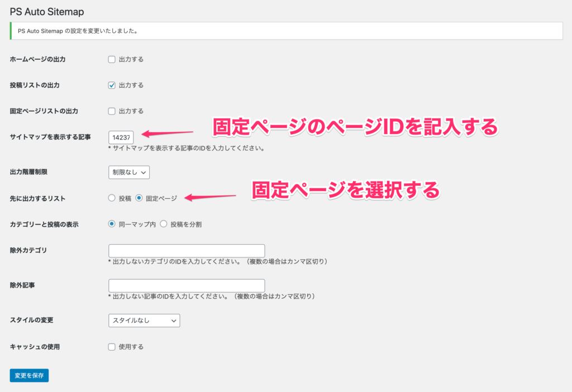Click the 投稿リストの出力 label

(x=35, y=85)
